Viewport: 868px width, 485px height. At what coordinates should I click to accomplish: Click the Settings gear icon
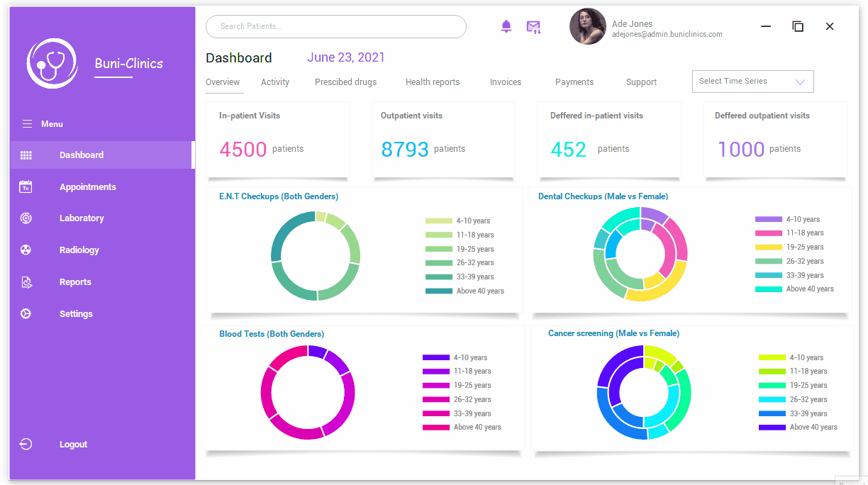26,313
